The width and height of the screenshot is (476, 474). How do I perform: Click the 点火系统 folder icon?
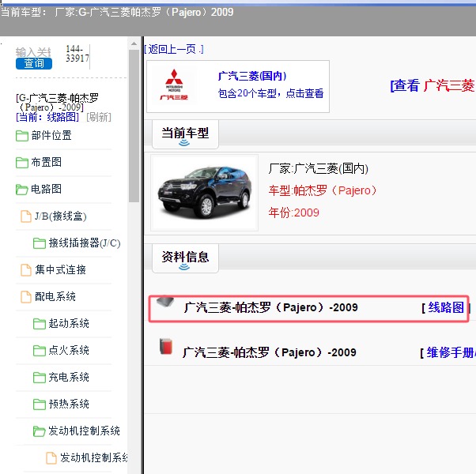coord(40,351)
